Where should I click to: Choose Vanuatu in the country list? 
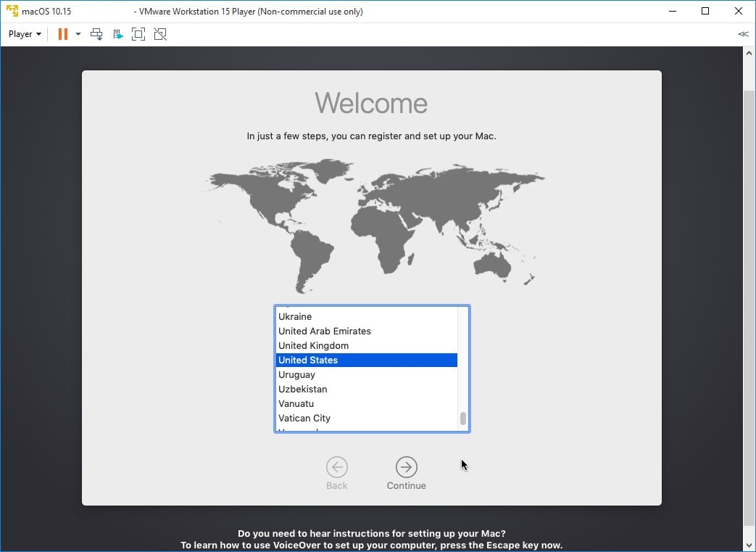[x=296, y=404]
